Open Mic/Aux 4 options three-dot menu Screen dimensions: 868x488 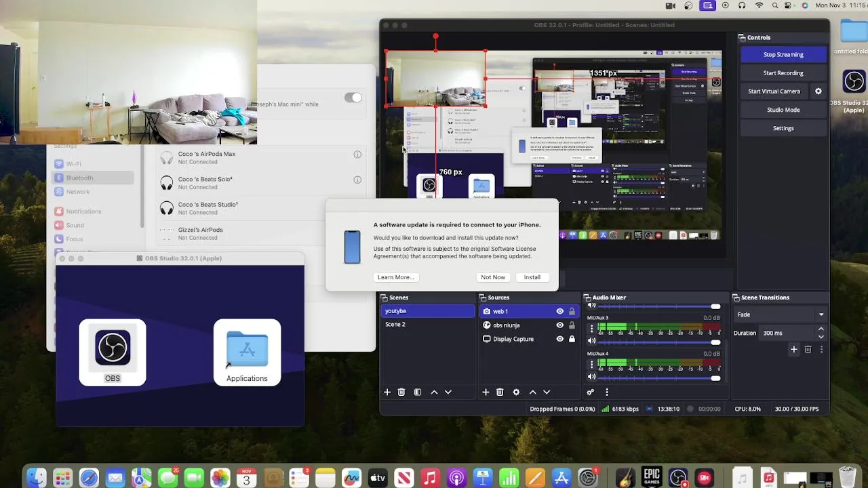[591, 364]
